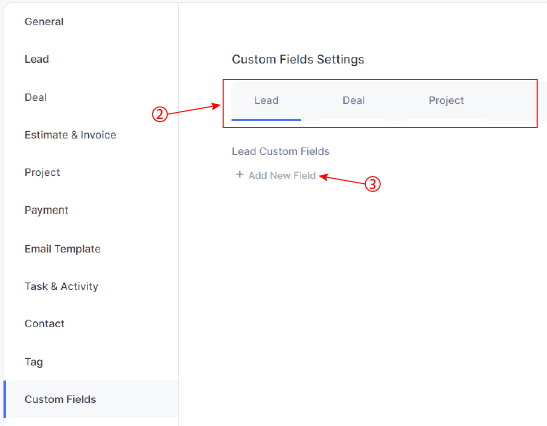Screen dimensions: 547x426
Task: Click the Custom Fields Settings heading
Action: tap(298, 59)
